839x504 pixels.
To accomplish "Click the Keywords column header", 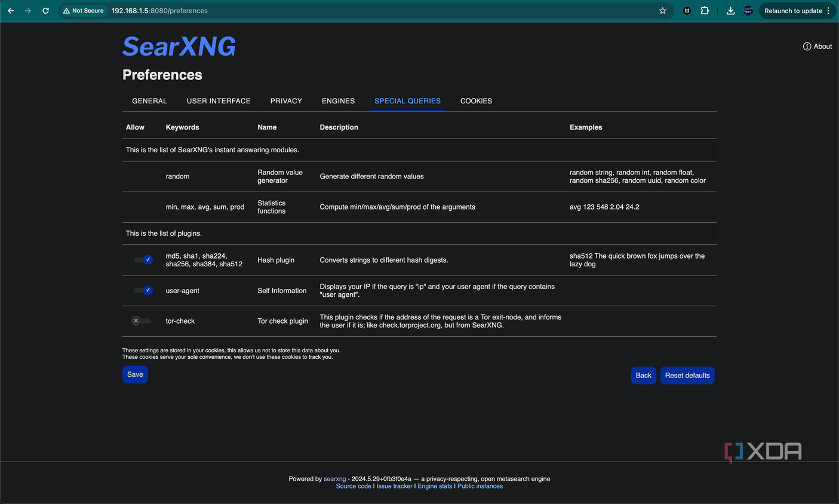I will point(182,127).
